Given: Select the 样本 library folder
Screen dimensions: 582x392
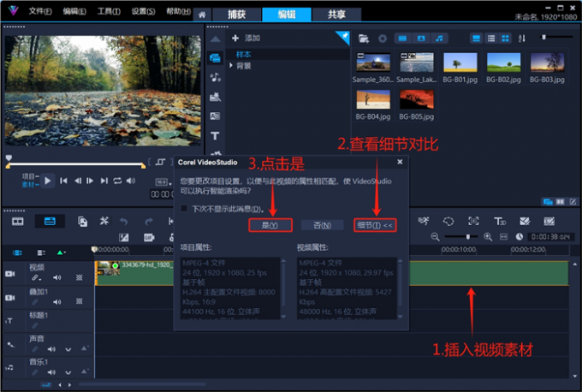Looking at the screenshot, I should (x=243, y=54).
